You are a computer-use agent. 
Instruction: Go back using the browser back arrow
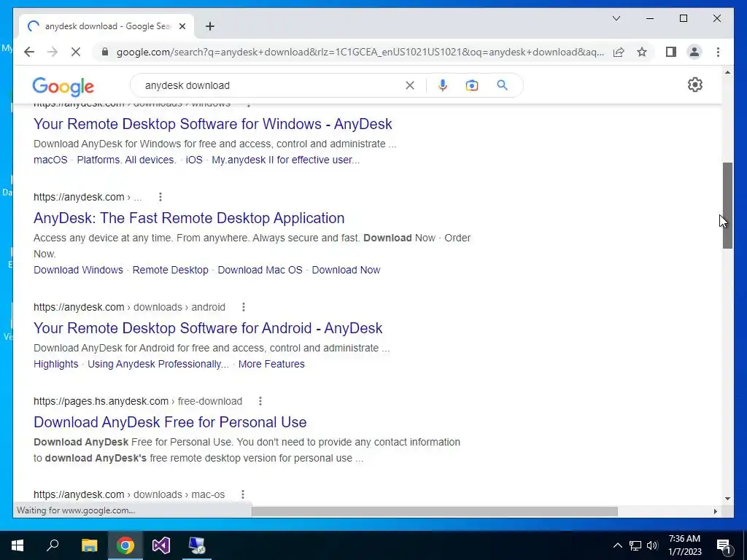[29, 52]
